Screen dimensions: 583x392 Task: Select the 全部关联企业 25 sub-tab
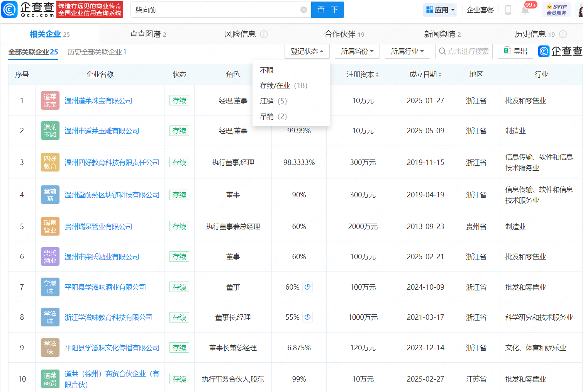tap(33, 52)
